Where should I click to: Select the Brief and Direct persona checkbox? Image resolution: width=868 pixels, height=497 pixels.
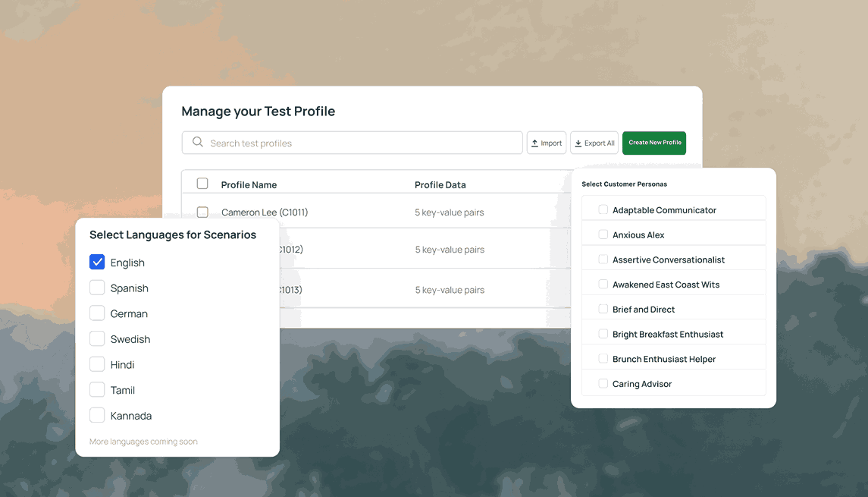point(603,309)
